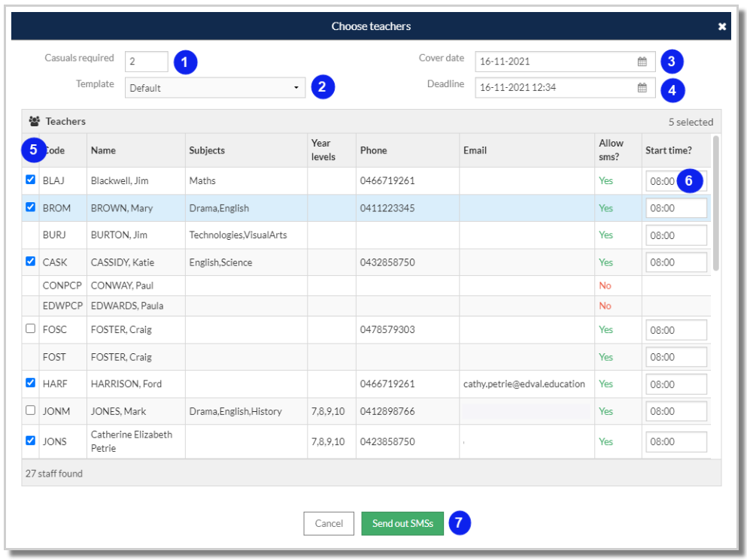Select the JONM Jones, Mark checkbox
The image size is (747, 560).
click(x=31, y=410)
